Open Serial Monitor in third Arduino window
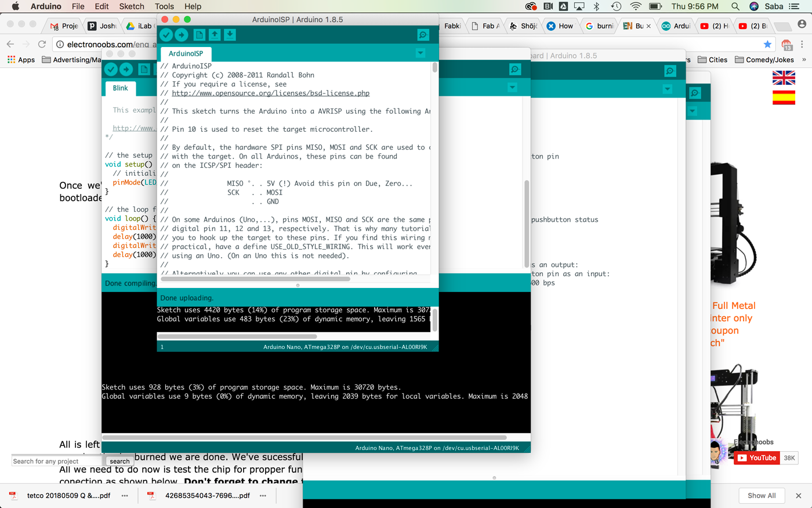The height and width of the screenshot is (508, 812). (670, 71)
